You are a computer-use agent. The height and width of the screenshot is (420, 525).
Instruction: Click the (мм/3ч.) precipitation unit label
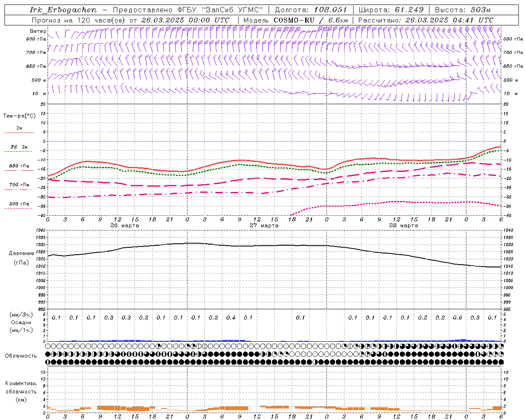coord(21,315)
